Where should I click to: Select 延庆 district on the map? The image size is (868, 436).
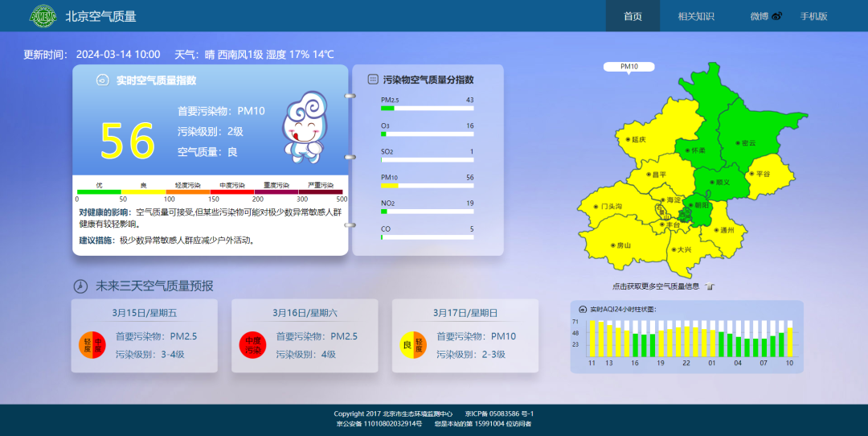(x=636, y=139)
